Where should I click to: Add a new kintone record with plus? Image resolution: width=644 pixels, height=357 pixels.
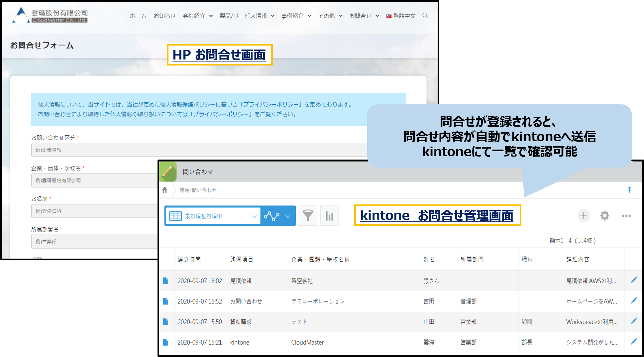[x=584, y=216]
